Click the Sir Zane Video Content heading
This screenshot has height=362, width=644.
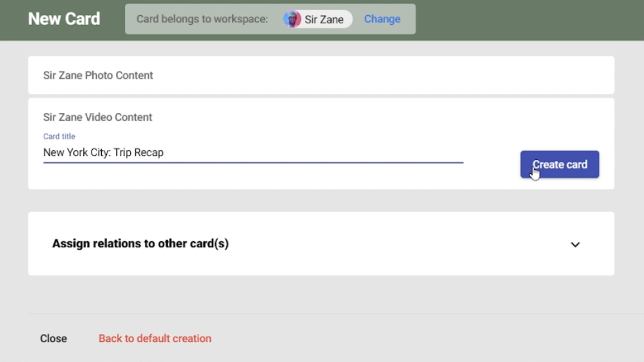click(98, 117)
